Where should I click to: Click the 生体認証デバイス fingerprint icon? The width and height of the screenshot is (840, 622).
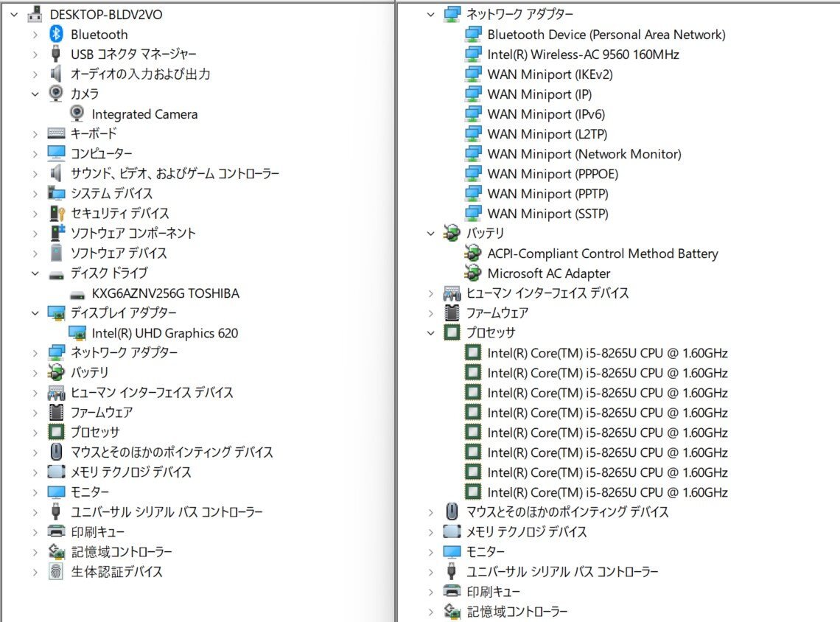coord(56,572)
